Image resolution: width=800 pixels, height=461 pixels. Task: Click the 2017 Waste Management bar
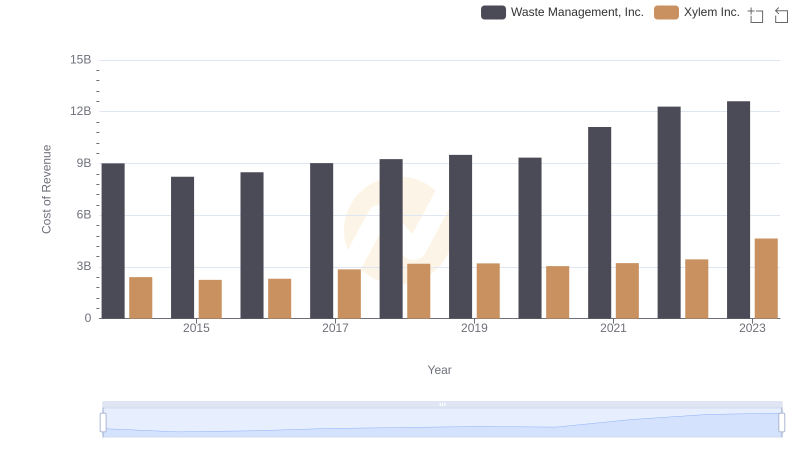(x=321, y=241)
